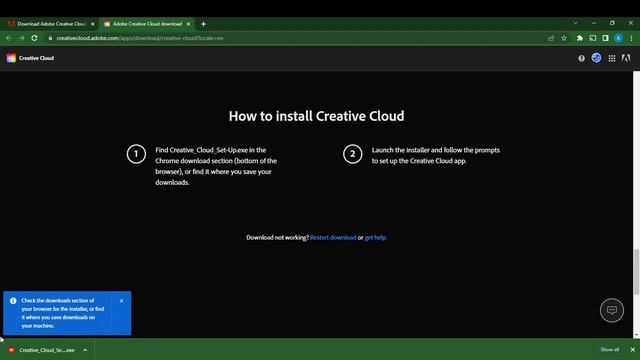Toggle the browser side panel

(606, 38)
